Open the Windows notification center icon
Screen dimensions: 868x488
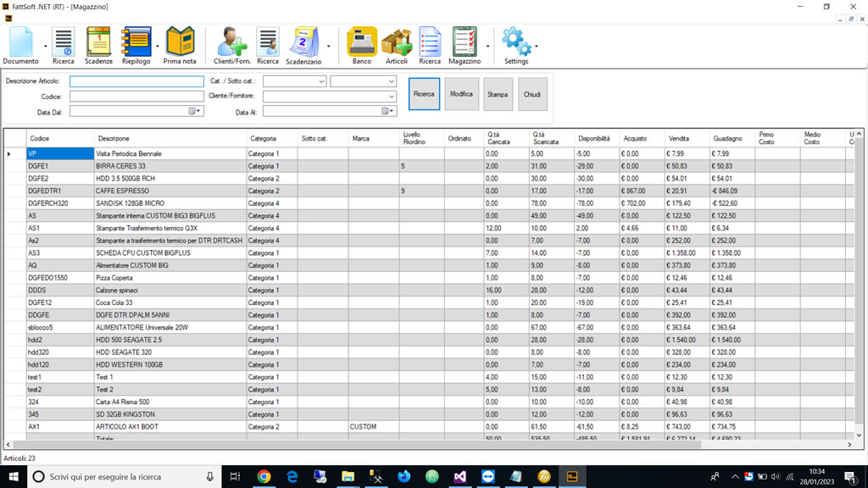[x=850, y=476]
